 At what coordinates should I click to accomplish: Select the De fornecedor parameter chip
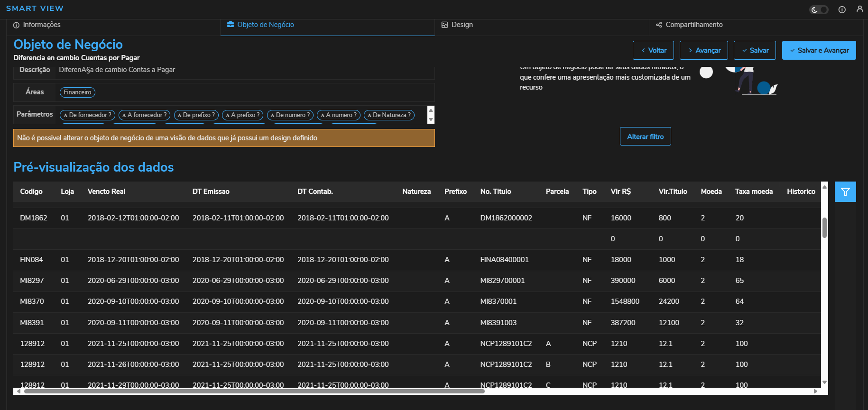tap(88, 115)
